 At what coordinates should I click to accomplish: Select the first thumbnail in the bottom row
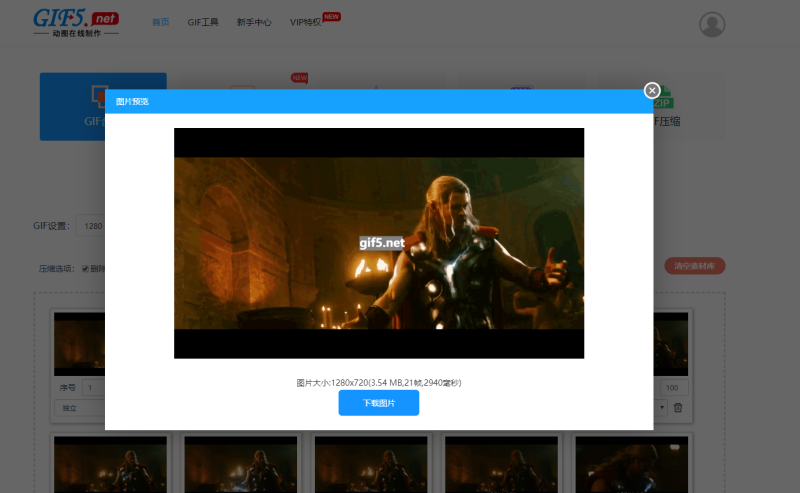pyautogui.click(x=110, y=464)
